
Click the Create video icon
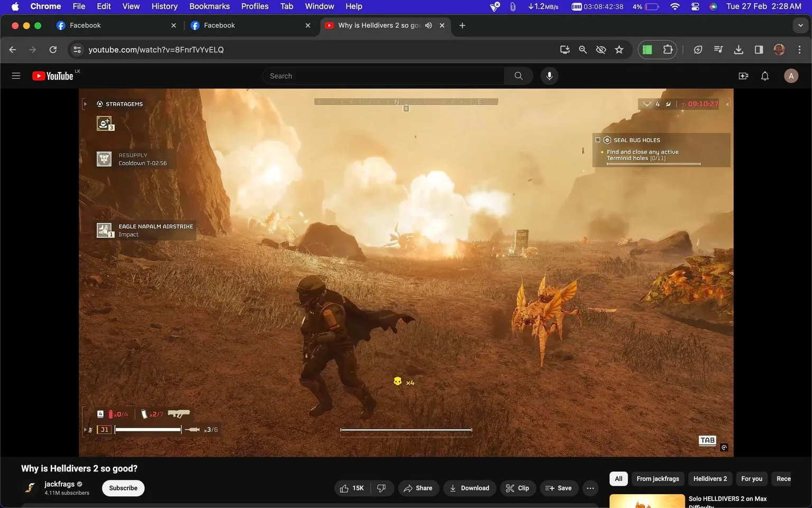coord(743,76)
